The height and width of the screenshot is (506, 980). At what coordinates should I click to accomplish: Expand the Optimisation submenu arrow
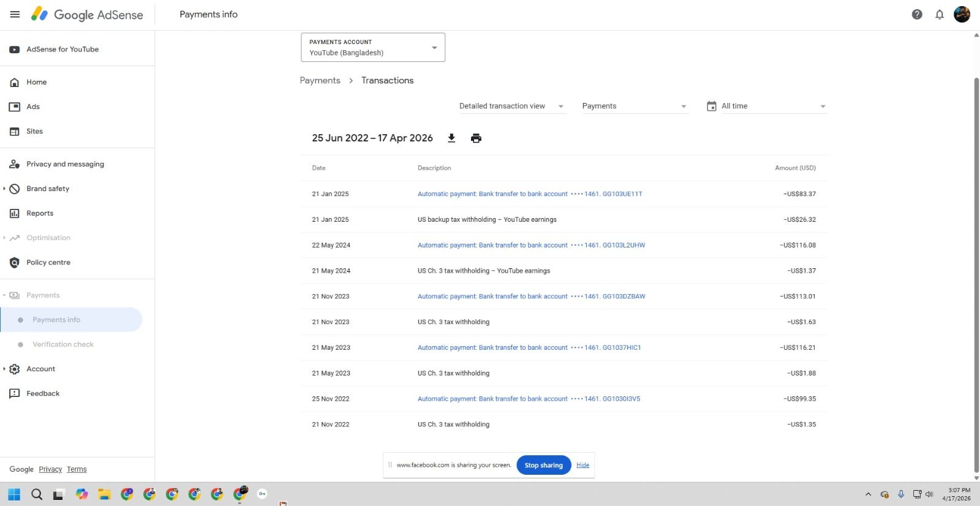tap(4, 238)
